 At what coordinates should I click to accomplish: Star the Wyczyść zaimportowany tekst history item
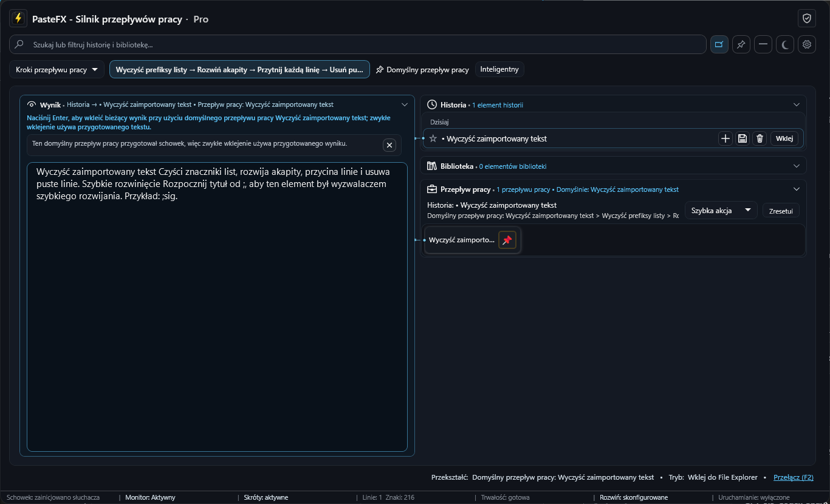433,138
